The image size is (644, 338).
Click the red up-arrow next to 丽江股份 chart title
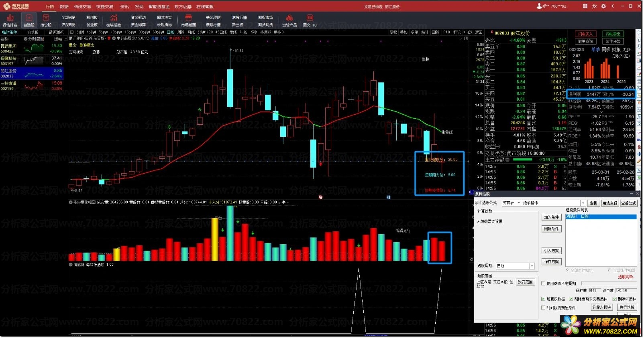(109, 38)
